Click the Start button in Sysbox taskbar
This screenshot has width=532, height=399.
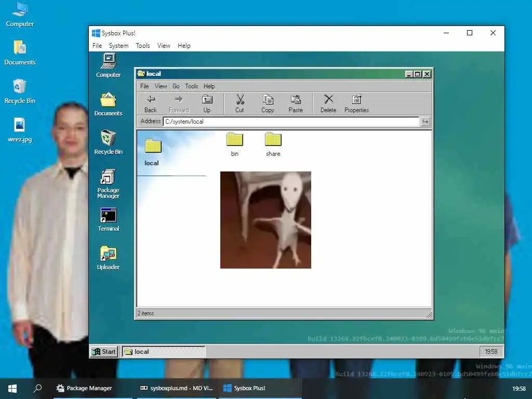click(104, 352)
